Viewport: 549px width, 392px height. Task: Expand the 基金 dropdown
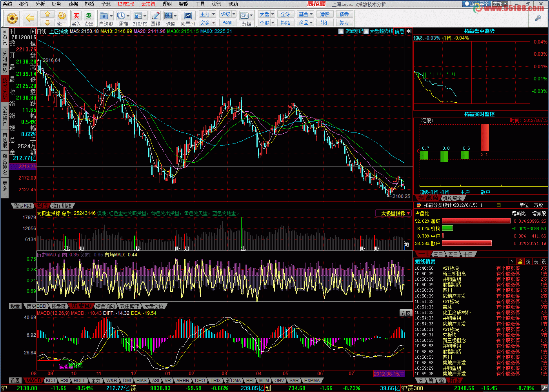coord(311,14)
